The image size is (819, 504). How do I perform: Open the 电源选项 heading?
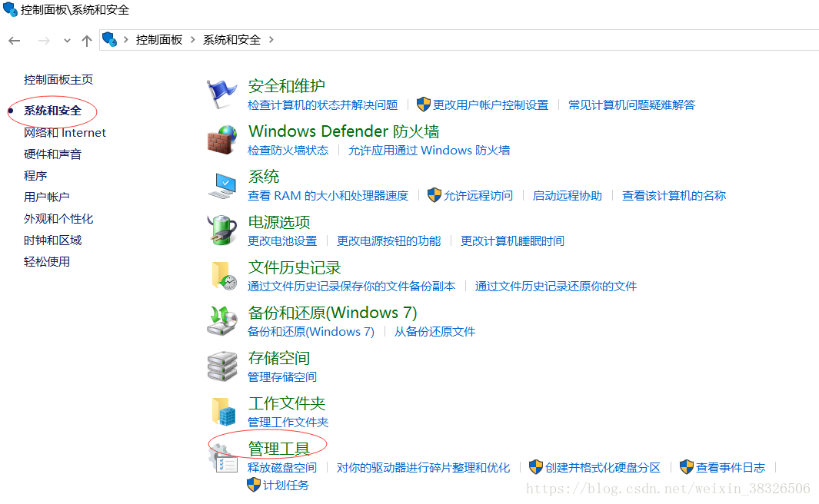click(x=279, y=222)
